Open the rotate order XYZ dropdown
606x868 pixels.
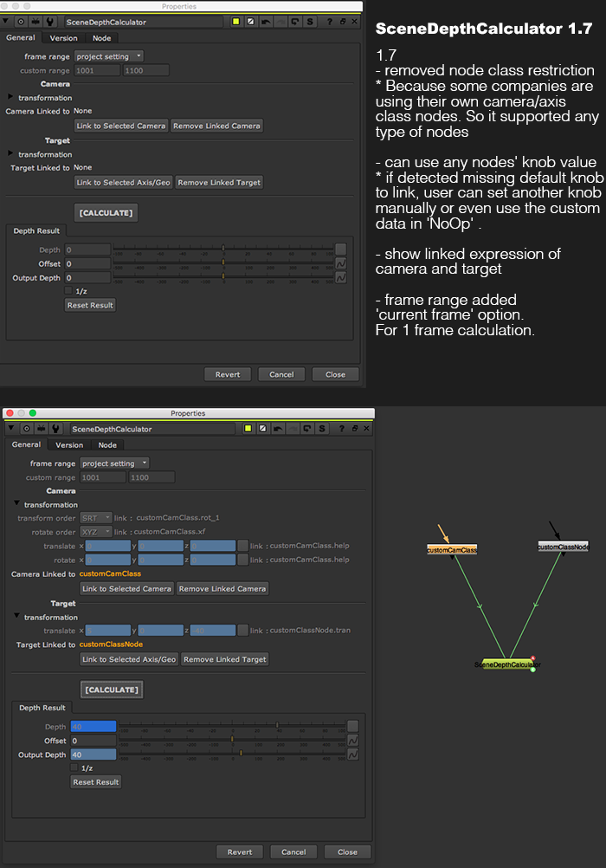[x=96, y=531]
